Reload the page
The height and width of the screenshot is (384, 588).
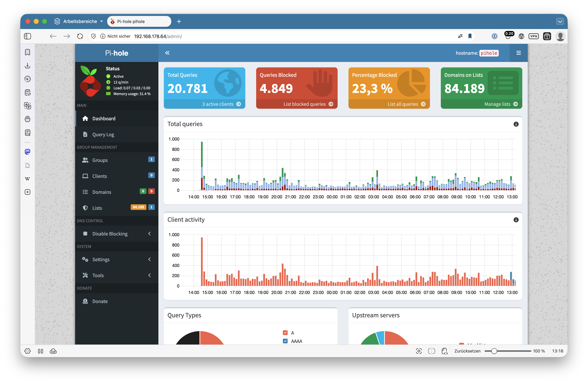[80, 36]
